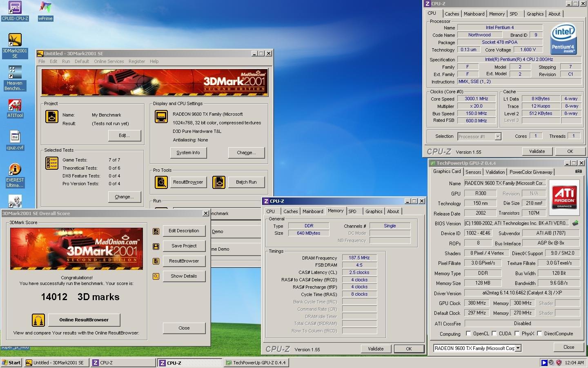Click the Edit Description icon in score dialog
The width and height of the screenshot is (588, 368).
coord(156,231)
